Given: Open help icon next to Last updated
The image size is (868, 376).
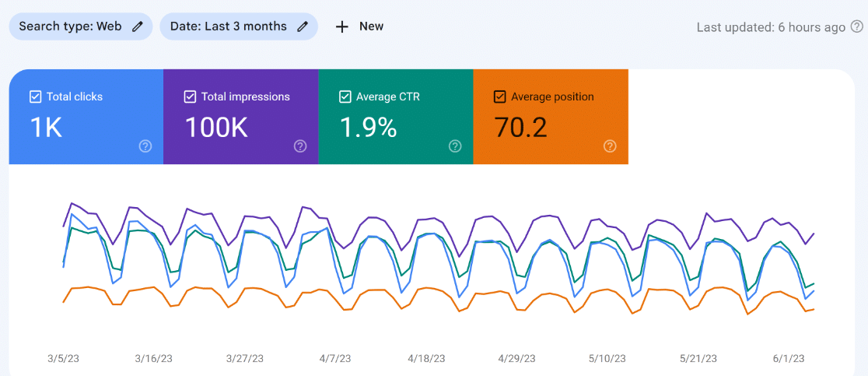Looking at the screenshot, I should point(856,27).
